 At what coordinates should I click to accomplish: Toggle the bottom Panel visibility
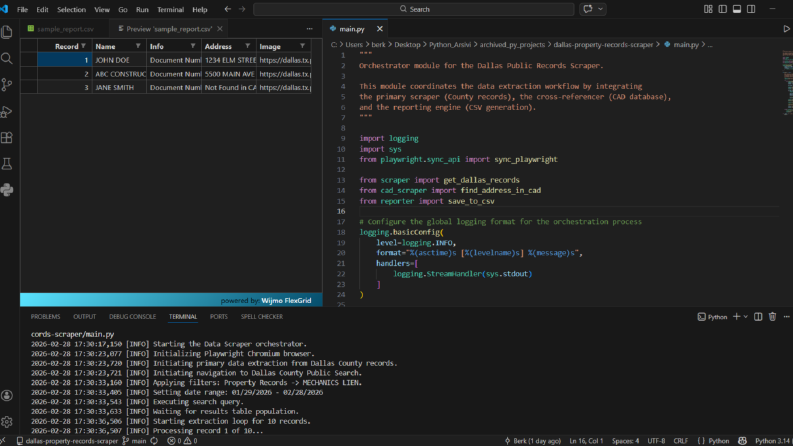click(x=737, y=9)
